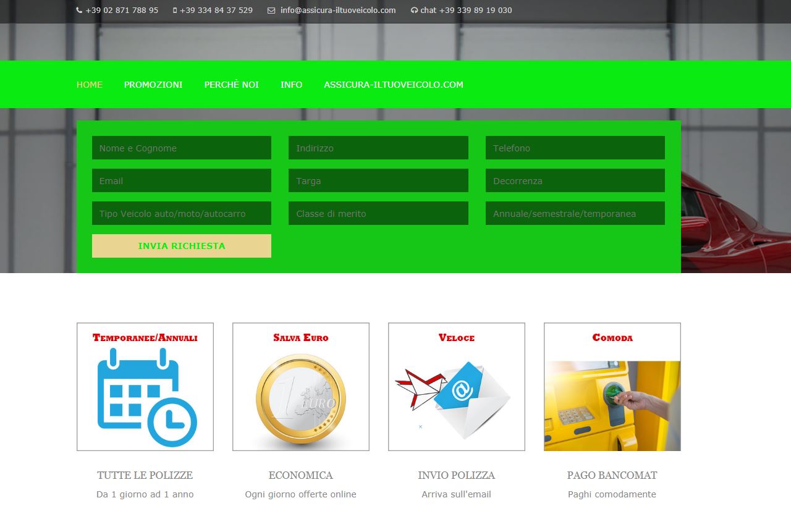The height and width of the screenshot is (532, 791).
Task: Go to the PERCHÈ NOI page
Action: click(x=232, y=85)
